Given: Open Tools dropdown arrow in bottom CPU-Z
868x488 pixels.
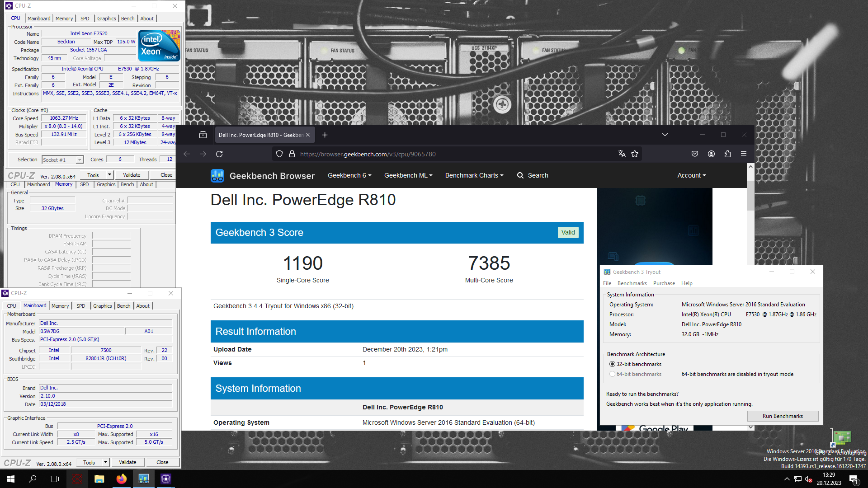Looking at the screenshot, I should click(x=105, y=462).
